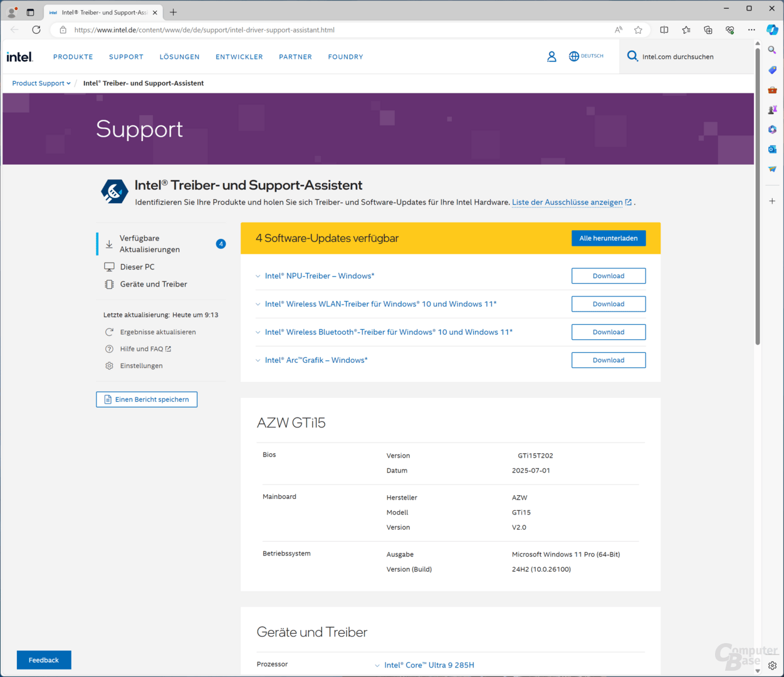Download the Wireless Bluetooth driver
The image size is (784, 677).
coord(608,332)
